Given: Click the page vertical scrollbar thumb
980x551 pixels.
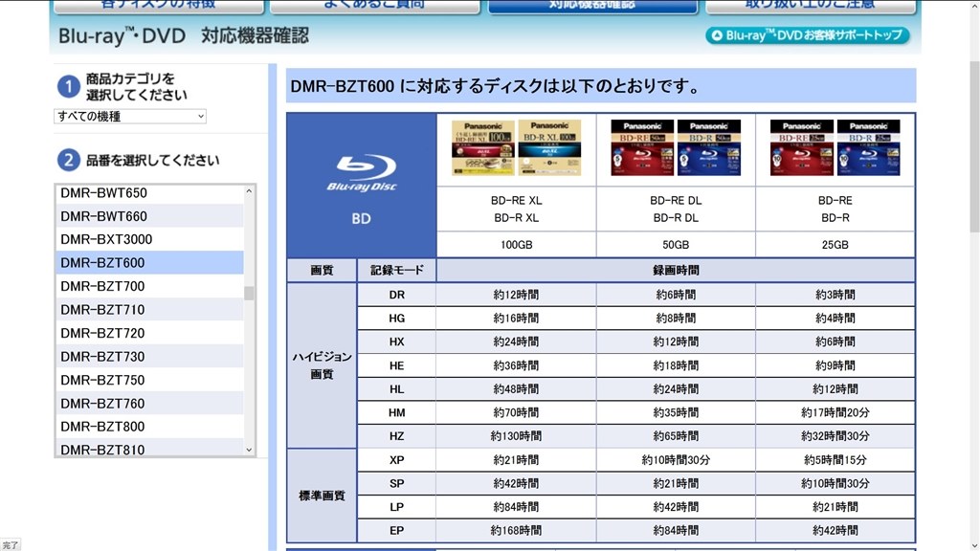Looking at the screenshot, I should 974,146.
